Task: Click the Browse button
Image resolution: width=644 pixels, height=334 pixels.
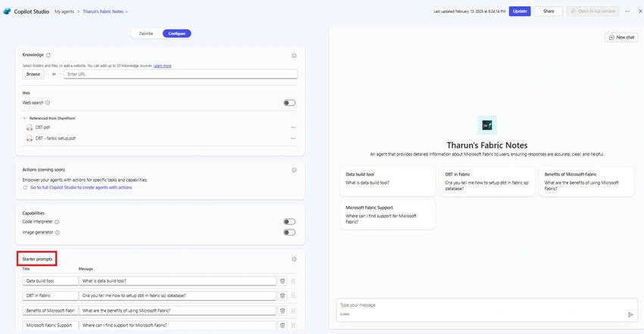Action: (x=33, y=74)
